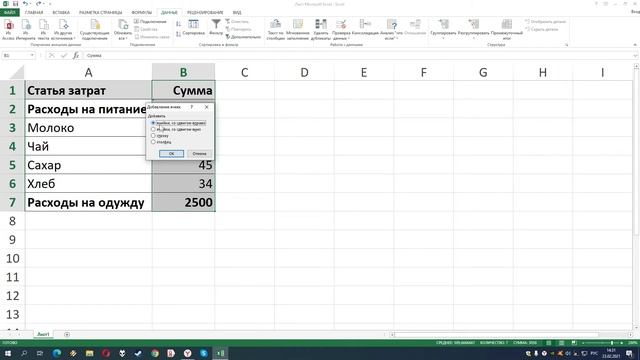640x360 pixels.
Task: Open the Structure group dialog launcher
Action: (567, 44)
